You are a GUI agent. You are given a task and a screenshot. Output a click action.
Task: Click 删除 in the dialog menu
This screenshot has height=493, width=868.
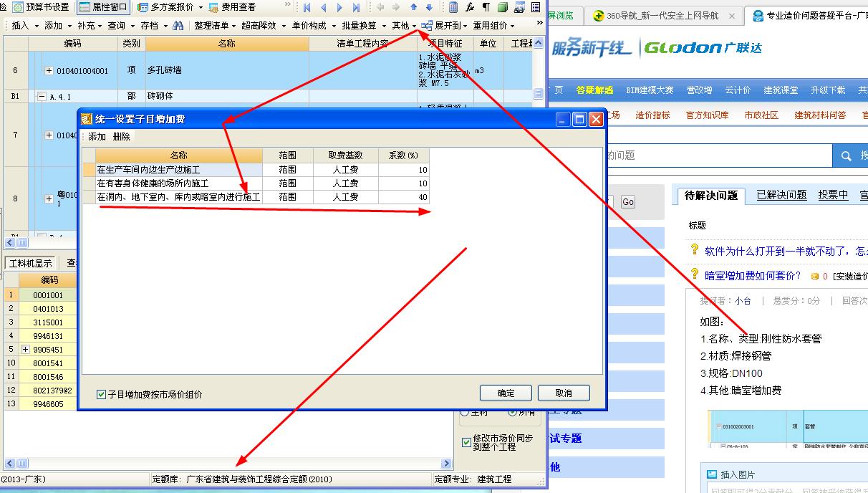click(x=121, y=136)
